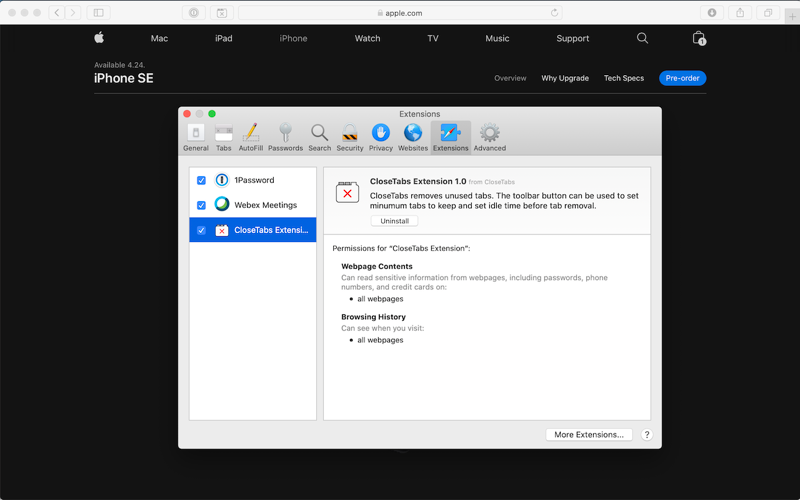Open the Security preferences pane
Viewport: 800px width, 500px height.
(349, 138)
